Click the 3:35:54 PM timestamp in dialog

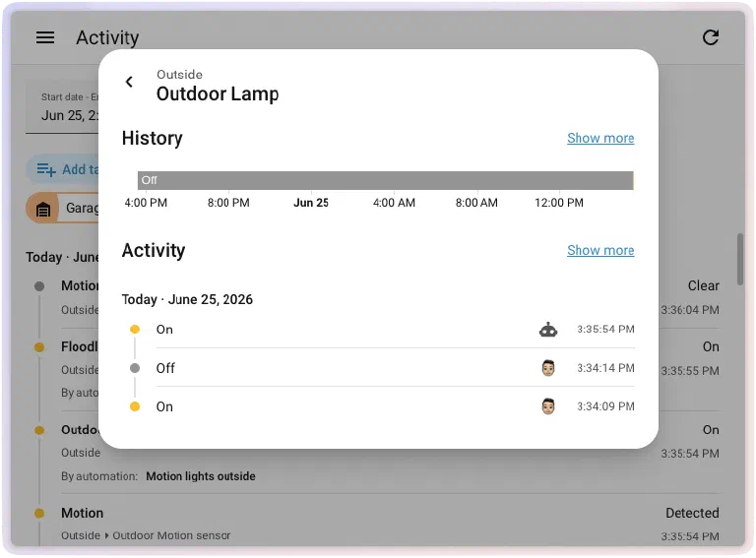605,329
